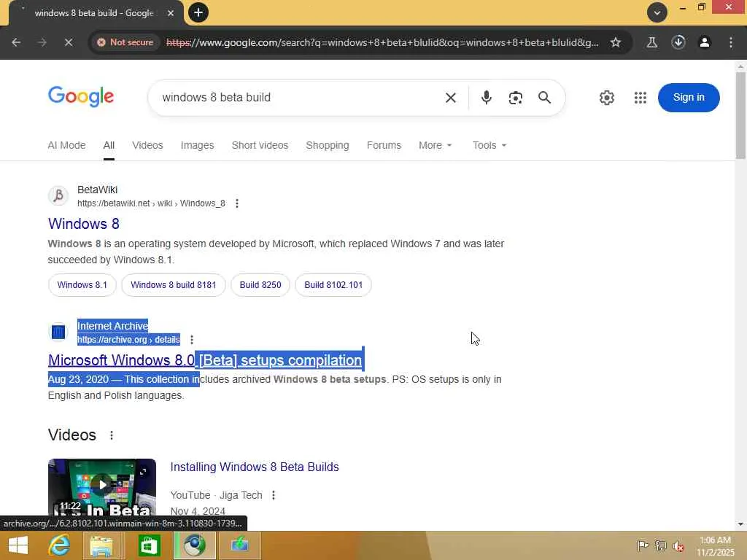The width and height of the screenshot is (747, 560).
Task: Close the windows 8 beta build tab
Action: [x=171, y=13]
